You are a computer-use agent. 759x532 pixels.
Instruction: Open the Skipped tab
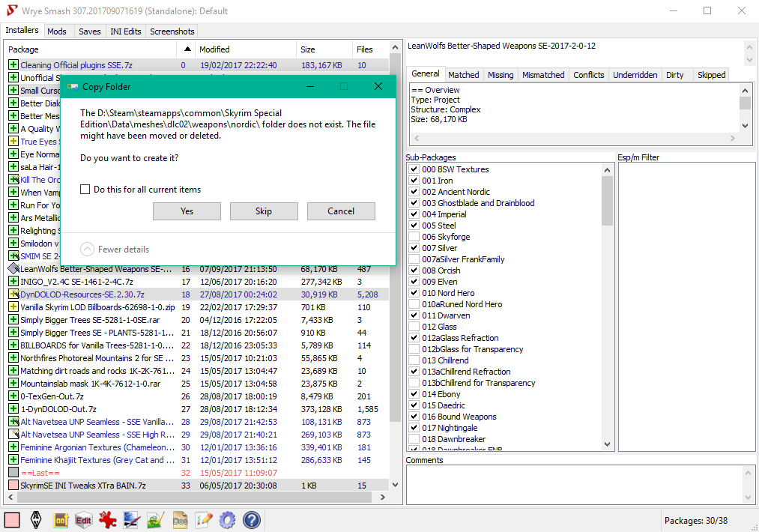point(711,74)
